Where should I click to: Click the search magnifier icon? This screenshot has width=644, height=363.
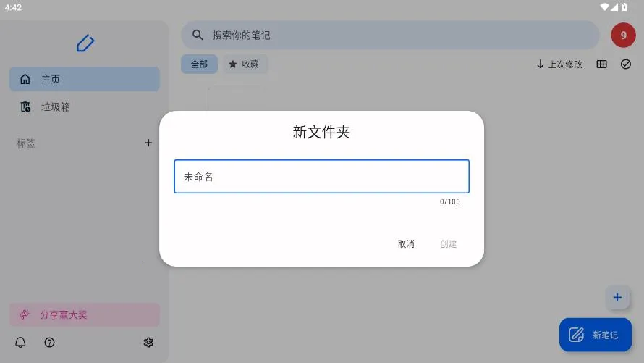197,35
